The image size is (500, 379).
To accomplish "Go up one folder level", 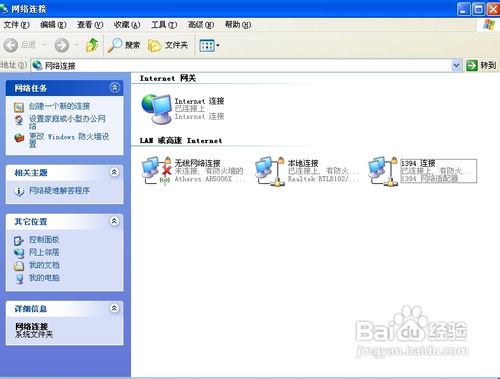I will pos(92,45).
